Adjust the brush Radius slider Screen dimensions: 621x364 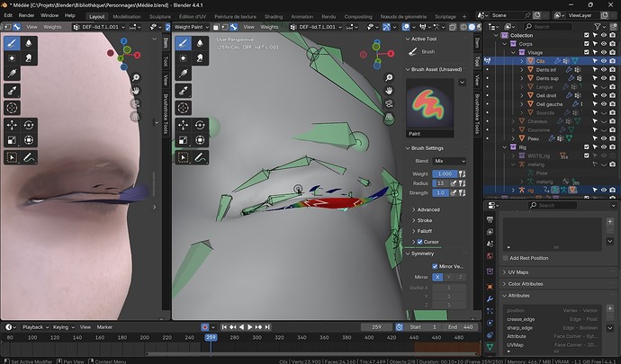[440, 183]
